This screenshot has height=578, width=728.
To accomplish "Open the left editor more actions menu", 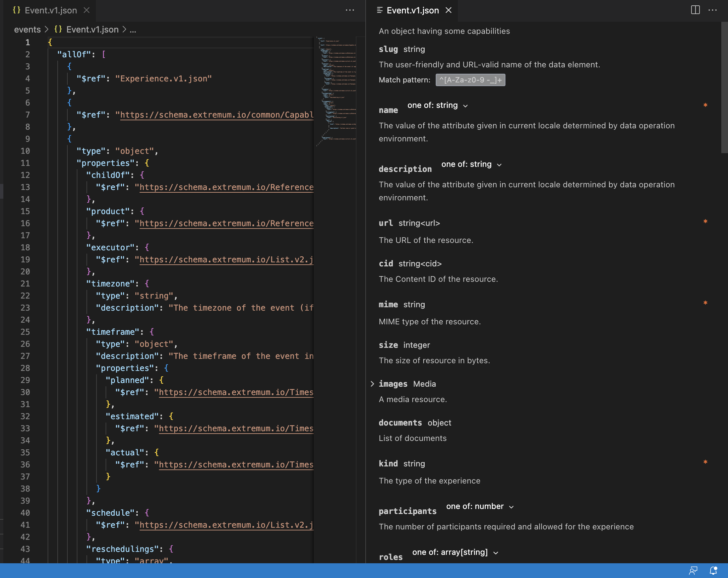I will pos(350,10).
